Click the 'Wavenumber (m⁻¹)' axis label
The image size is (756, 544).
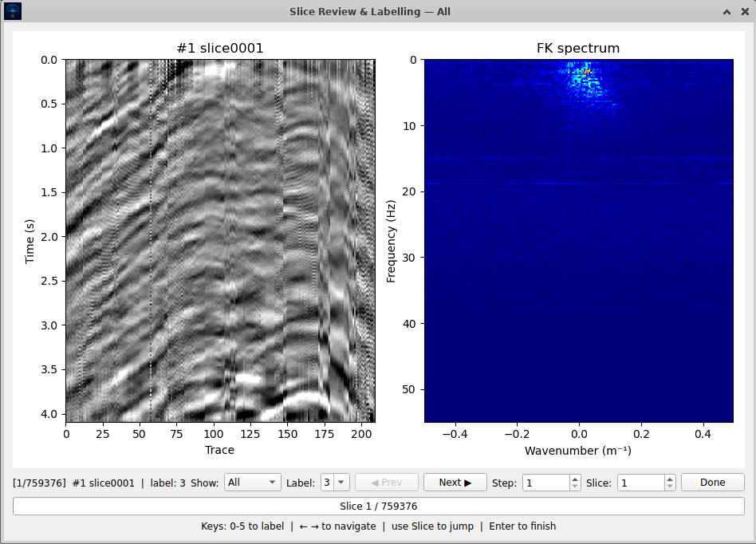tap(578, 451)
